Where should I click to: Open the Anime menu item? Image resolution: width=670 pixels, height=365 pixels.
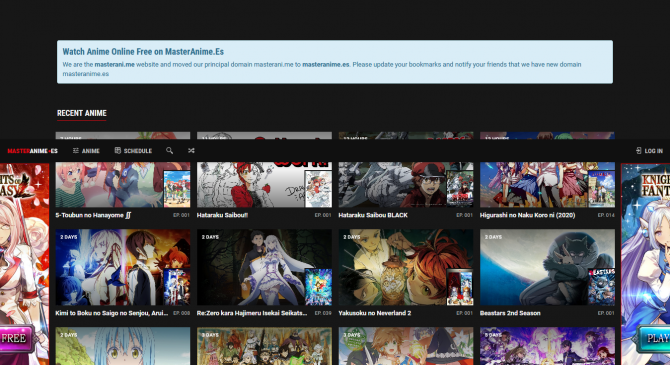[86, 151]
